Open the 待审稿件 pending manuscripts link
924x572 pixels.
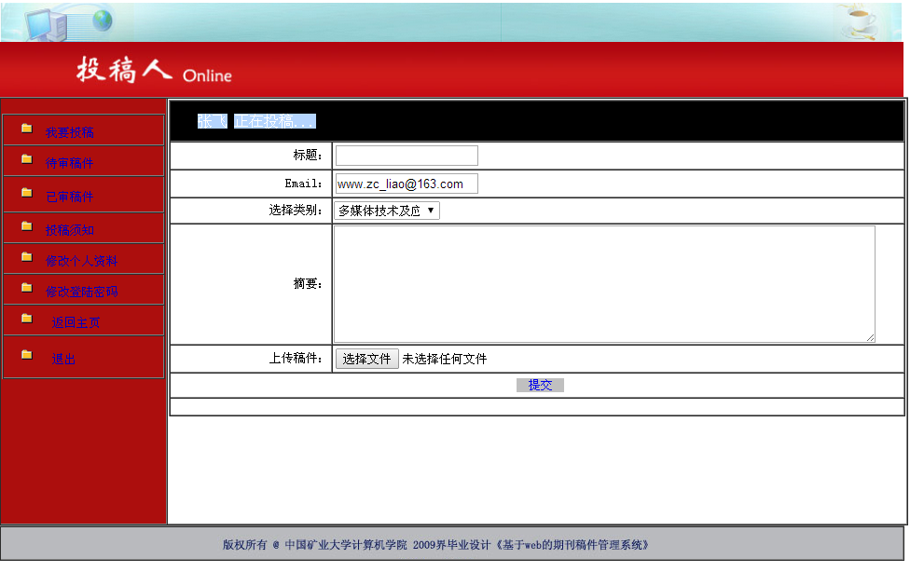click(x=70, y=164)
